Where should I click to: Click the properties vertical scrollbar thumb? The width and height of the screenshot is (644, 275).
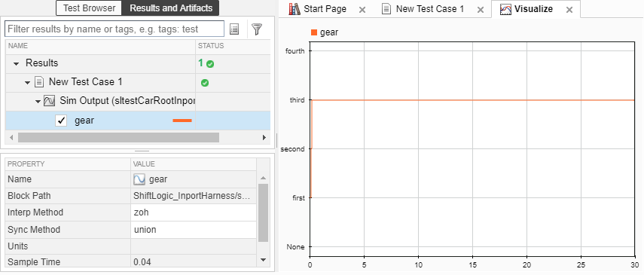point(264,213)
